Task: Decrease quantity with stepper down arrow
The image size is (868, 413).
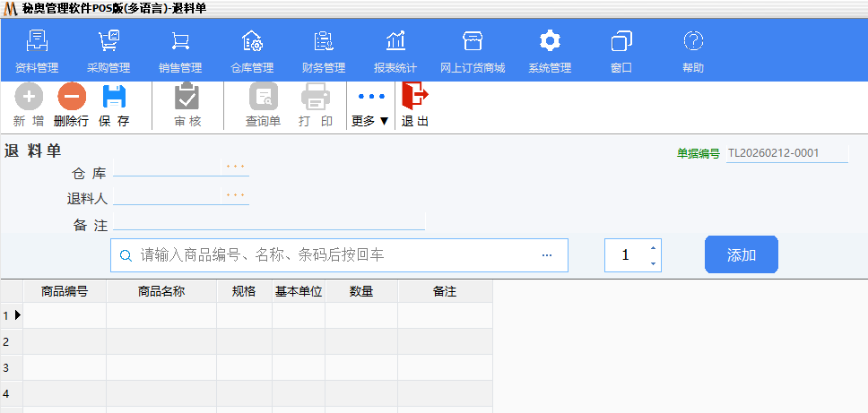Action: pos(653,263)
